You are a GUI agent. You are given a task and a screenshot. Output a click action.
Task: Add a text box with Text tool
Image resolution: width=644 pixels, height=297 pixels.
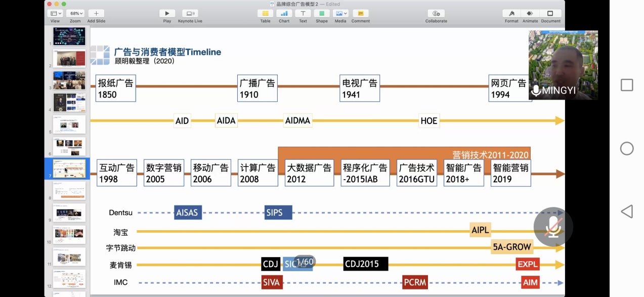(x=303, y=14)
